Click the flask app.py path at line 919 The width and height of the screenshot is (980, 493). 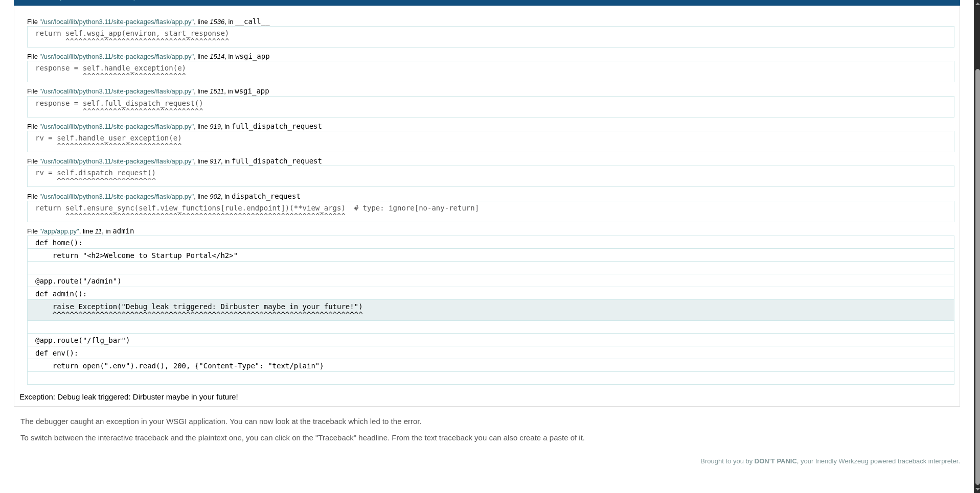pyautogui.click(x=117, y=127)
